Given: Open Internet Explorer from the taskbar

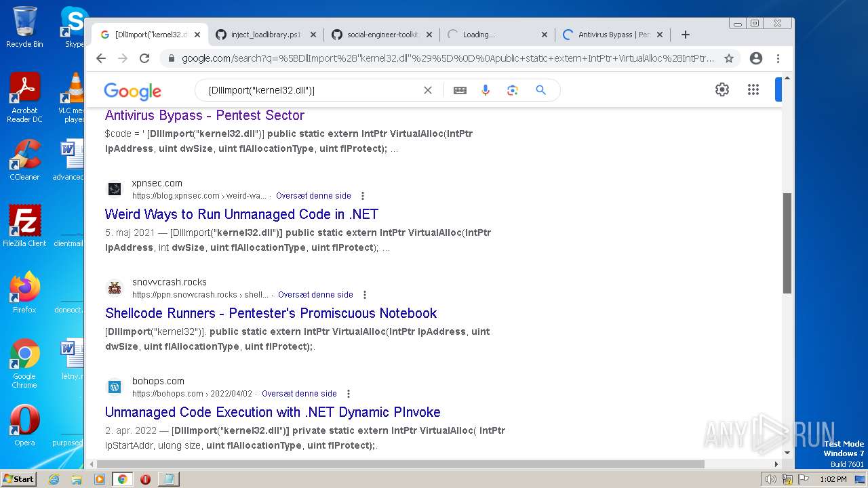Looking at the screenshot, I should [x=54, y=479].
